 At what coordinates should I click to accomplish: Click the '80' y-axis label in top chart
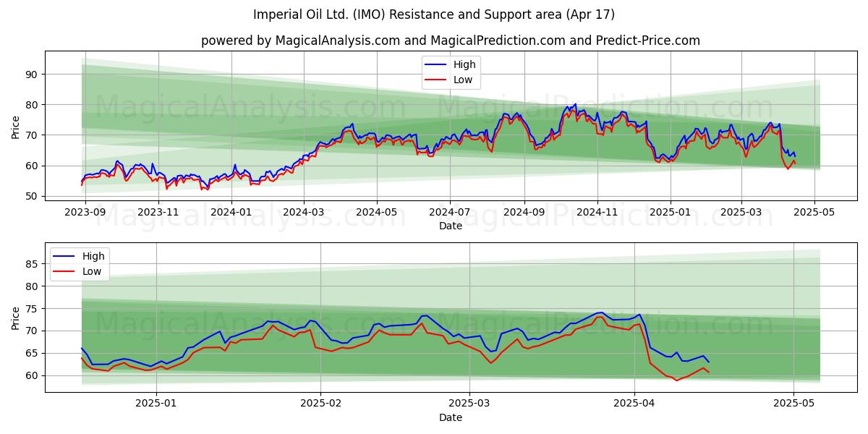[x=32, y=105]
